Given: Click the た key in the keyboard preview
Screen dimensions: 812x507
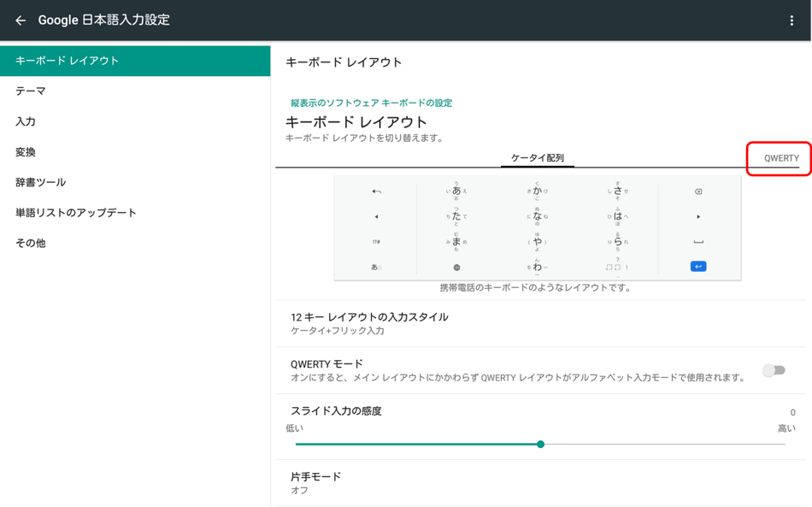Looking at the screenshot, I should [x=456, y=216].
